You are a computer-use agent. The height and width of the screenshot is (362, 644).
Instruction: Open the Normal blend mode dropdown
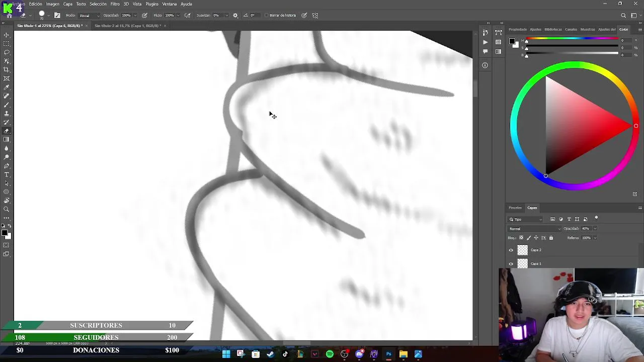(x=534, y=229)
